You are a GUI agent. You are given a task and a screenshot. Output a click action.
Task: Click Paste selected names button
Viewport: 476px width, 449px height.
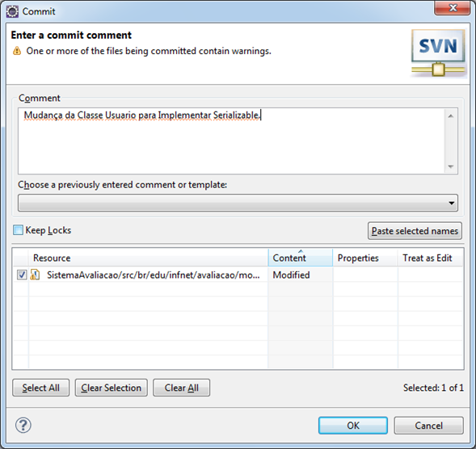click(415, 231)
